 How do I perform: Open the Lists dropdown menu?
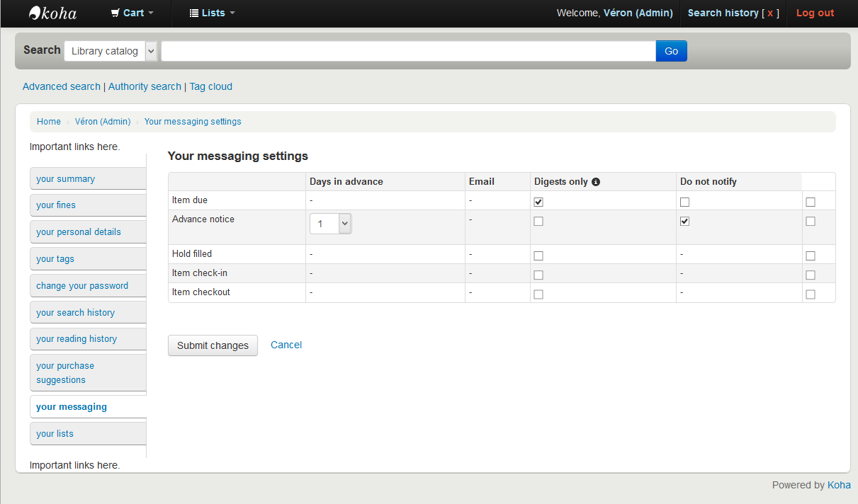tap(213, 13)
